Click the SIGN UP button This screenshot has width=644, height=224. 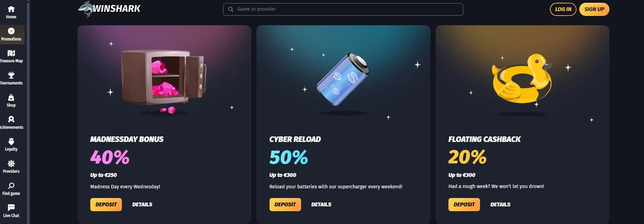click(594, 9)
